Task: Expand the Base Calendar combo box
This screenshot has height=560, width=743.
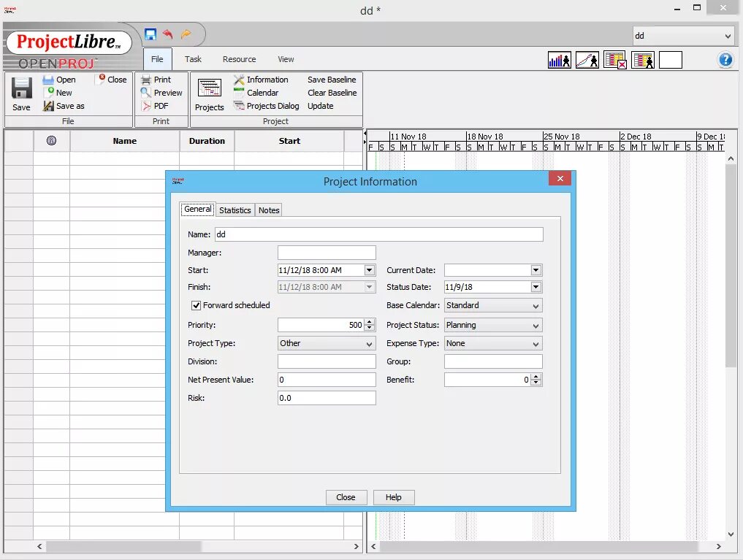Action: click(493, 305)
